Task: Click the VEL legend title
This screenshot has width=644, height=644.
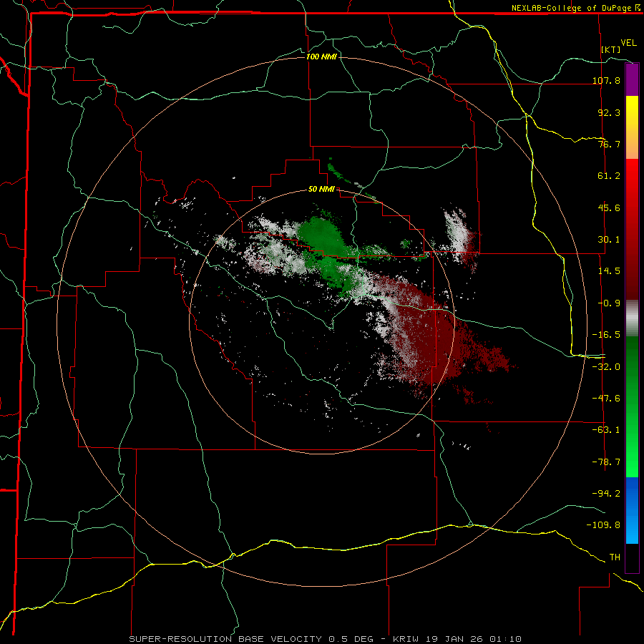Action: click(x=628, y=43)
